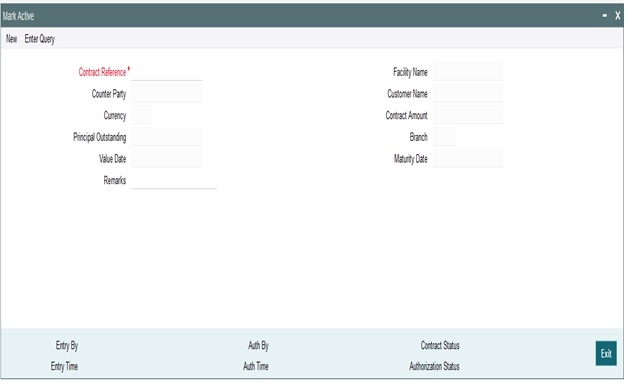Click the Principal Outstanding field
635x390 pixels.
pyautogui.click(x=166, y=137)
